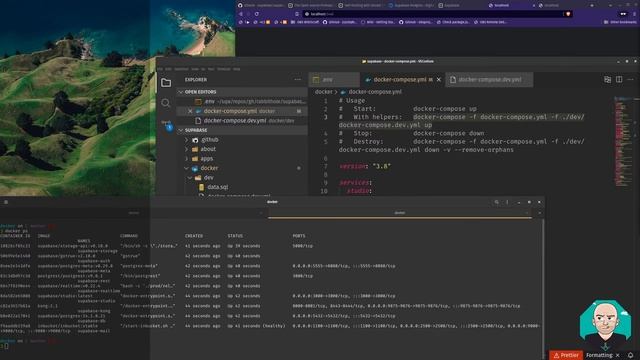
Task: Click 'version' key on line 7
Action: point(352,167)
